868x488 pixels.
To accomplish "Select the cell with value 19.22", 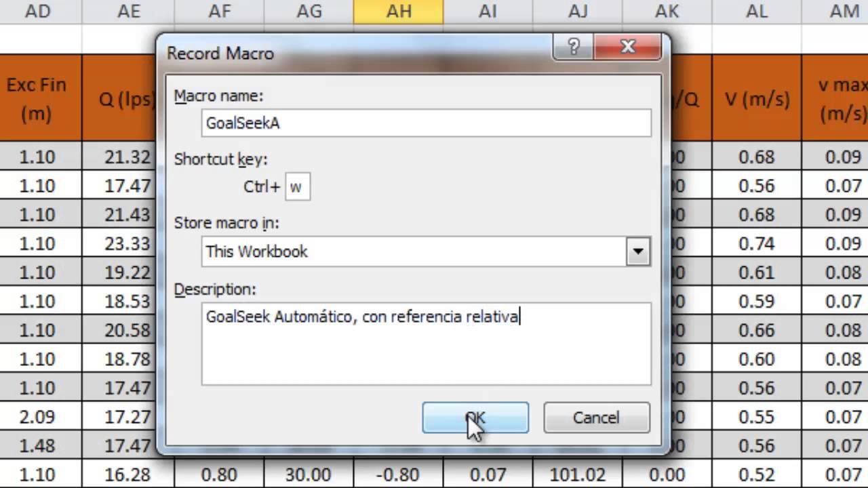I will [x=119, y=272].
